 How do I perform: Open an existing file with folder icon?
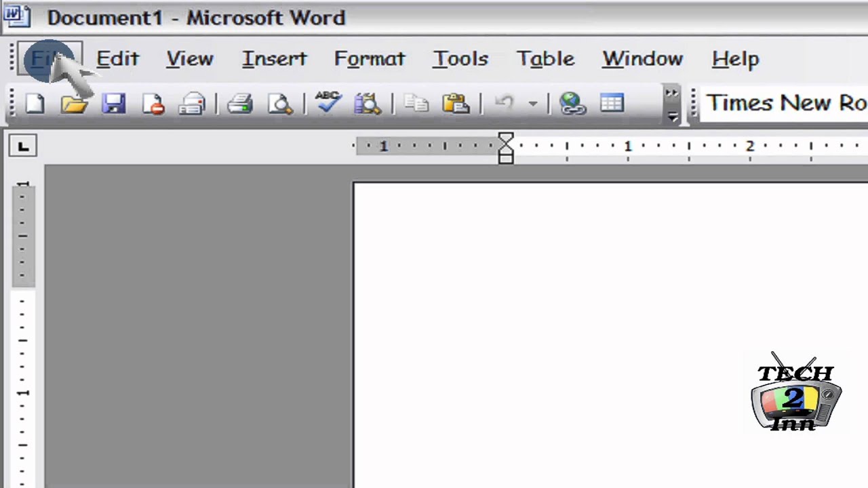(x=74, y=104)
